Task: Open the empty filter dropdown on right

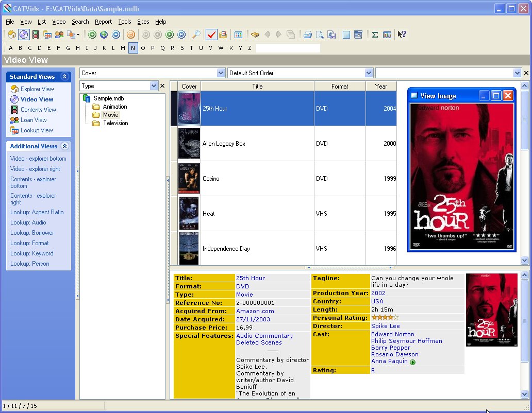Action: tap(517, 73)
